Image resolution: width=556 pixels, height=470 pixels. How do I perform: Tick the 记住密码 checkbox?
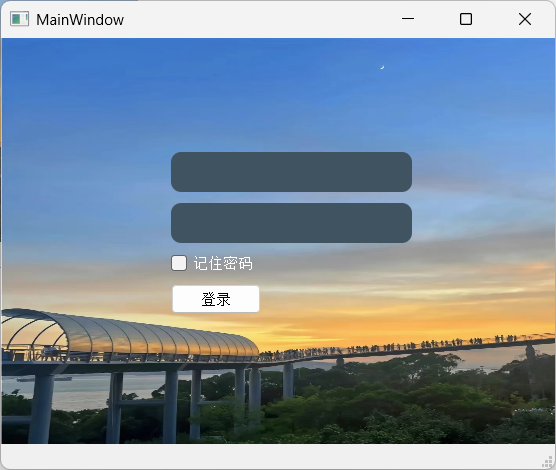179,263
